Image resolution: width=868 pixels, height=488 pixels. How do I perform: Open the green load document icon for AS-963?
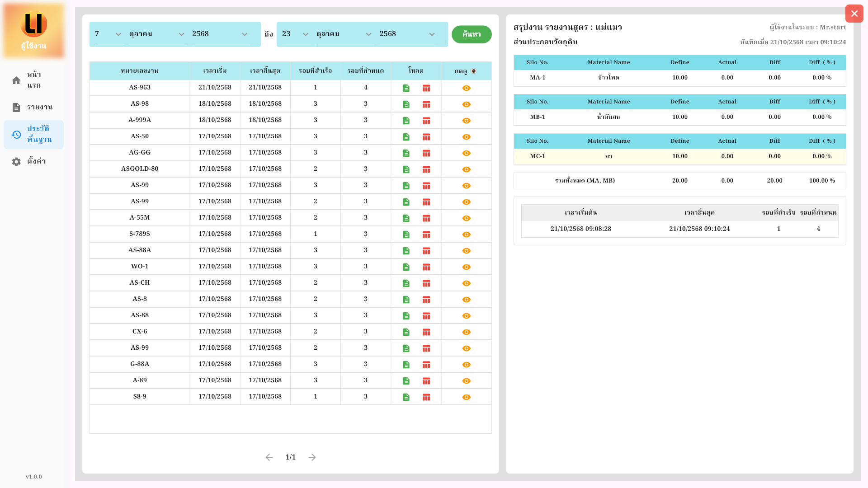coord(406,88)
